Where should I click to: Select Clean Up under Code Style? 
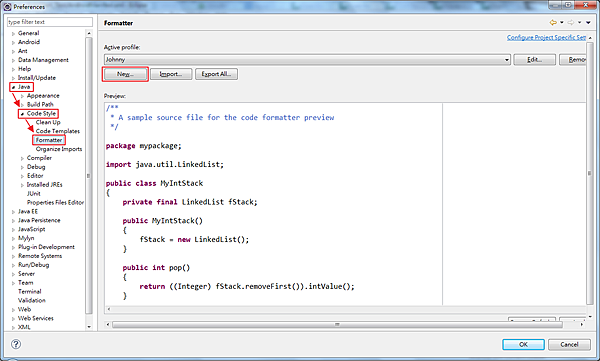pos(48,122)
